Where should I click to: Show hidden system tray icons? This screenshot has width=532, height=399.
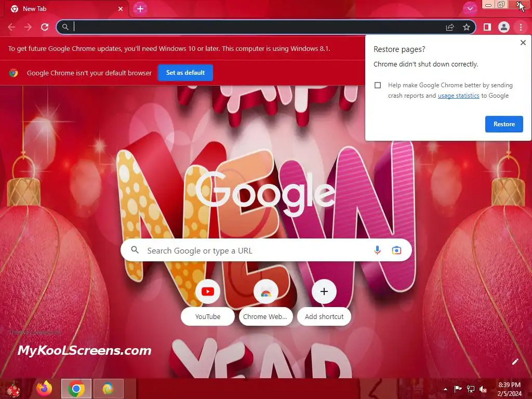click(x=445, y=389)
